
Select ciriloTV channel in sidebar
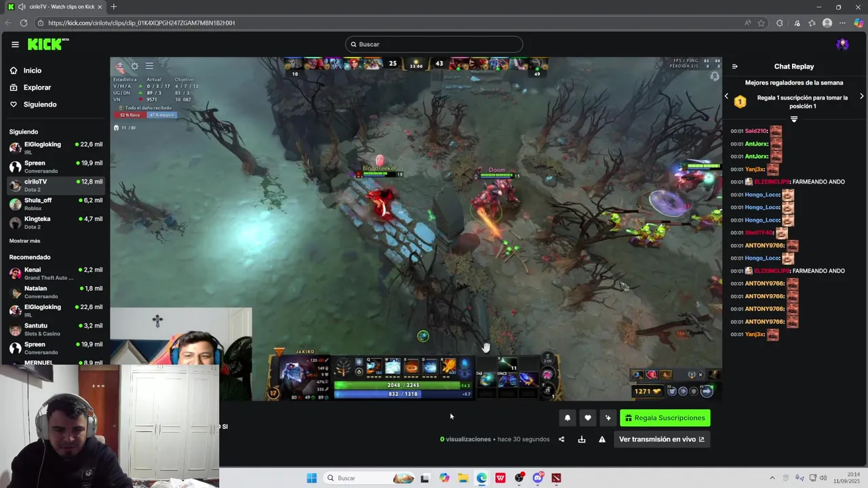tap(56, 184)
